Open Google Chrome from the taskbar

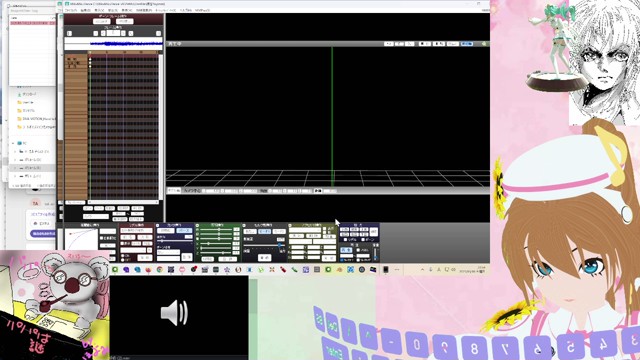click(159, 270)
